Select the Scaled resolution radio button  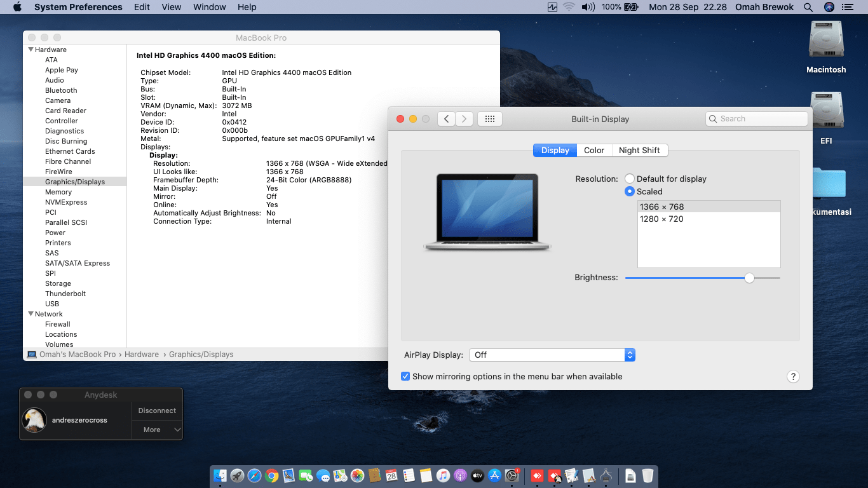click(630, 191)
